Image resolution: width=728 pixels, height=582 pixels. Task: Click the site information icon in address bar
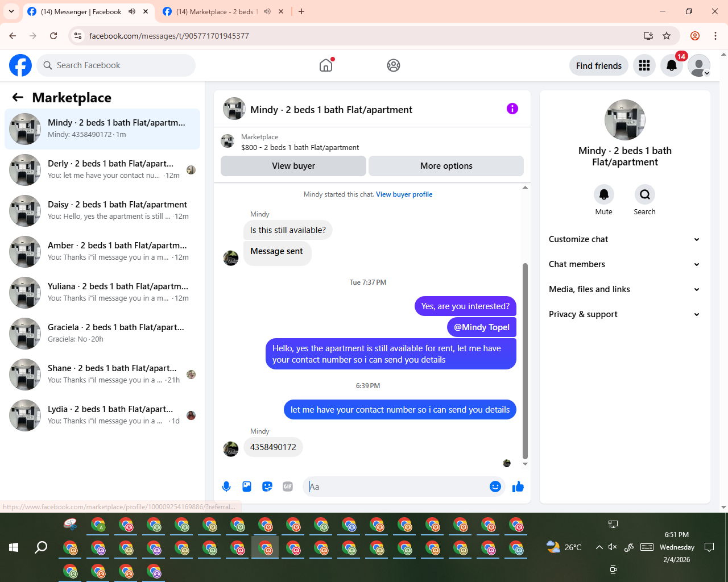pos(78,36)
